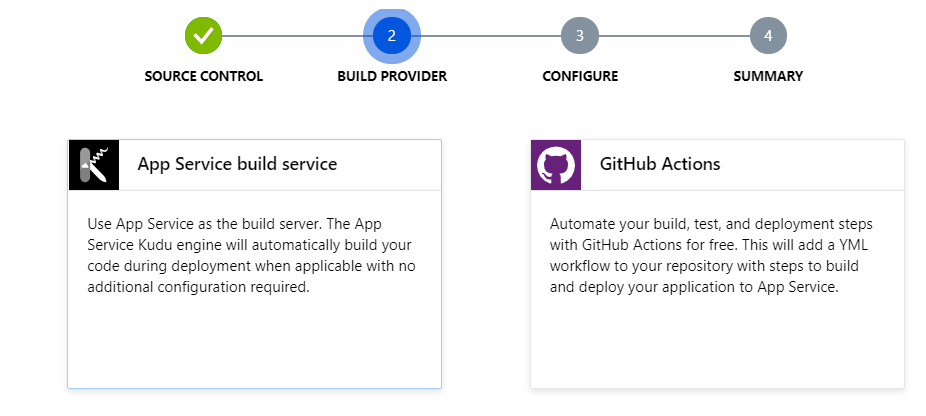The height and width of the screenshot is (416, 926).
Task: Click empty space below App Service description
Action: [x=254, y=345]
